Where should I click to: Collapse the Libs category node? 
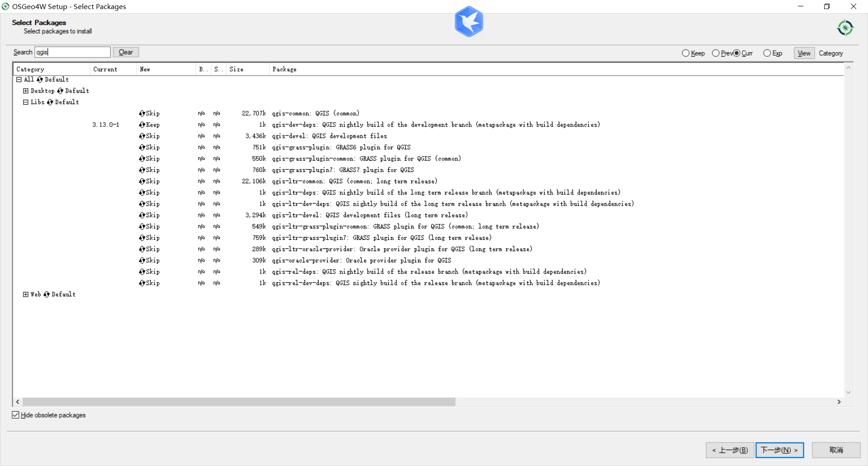(26, 102)
